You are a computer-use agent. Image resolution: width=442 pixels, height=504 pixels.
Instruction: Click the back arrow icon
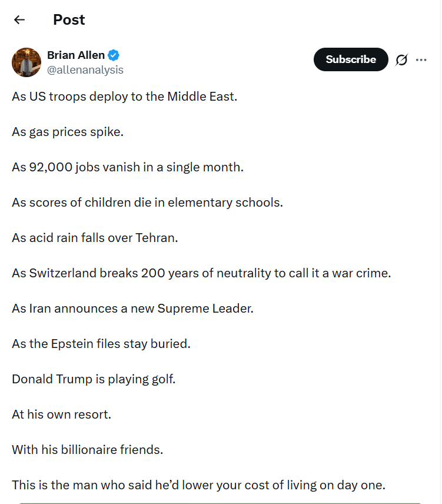(x=19, y=20)
